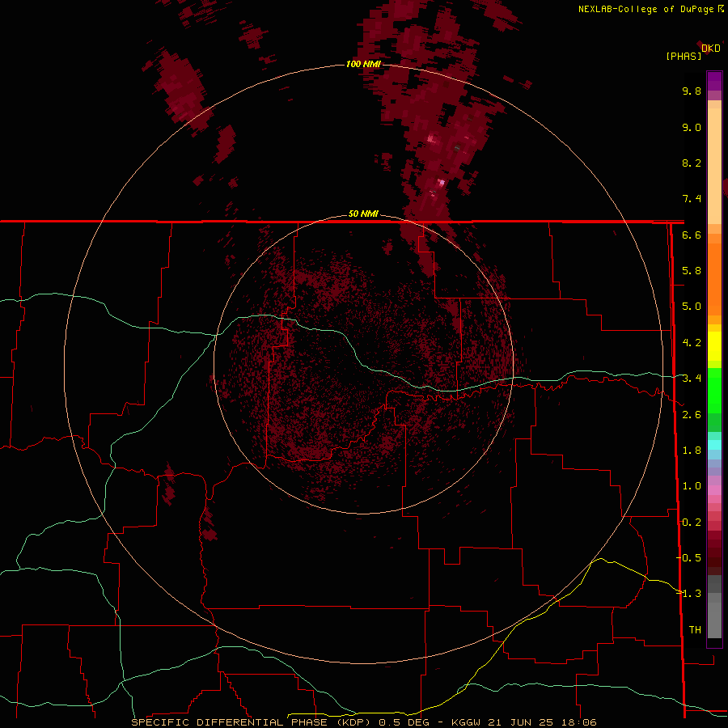The height and width of the screenshot is (728, 728).
Task: Click the [PHAS] units label
Action: tap(684, 57)
